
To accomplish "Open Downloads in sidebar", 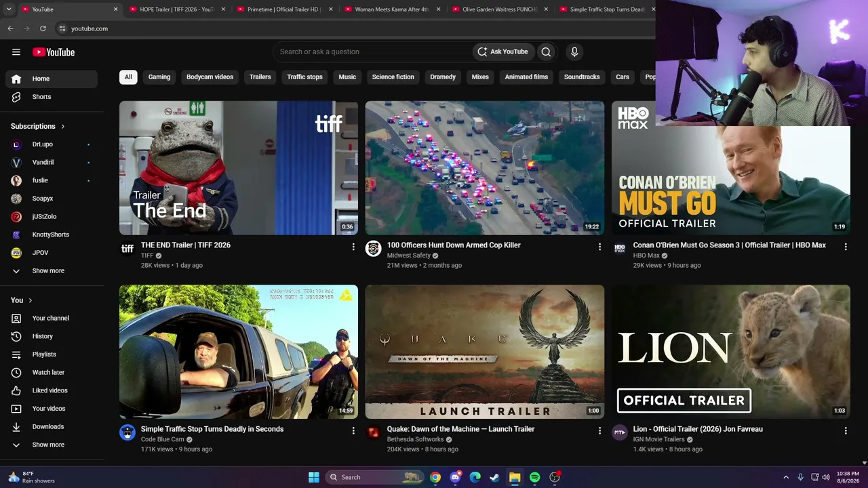I will (x=52, y=427).
